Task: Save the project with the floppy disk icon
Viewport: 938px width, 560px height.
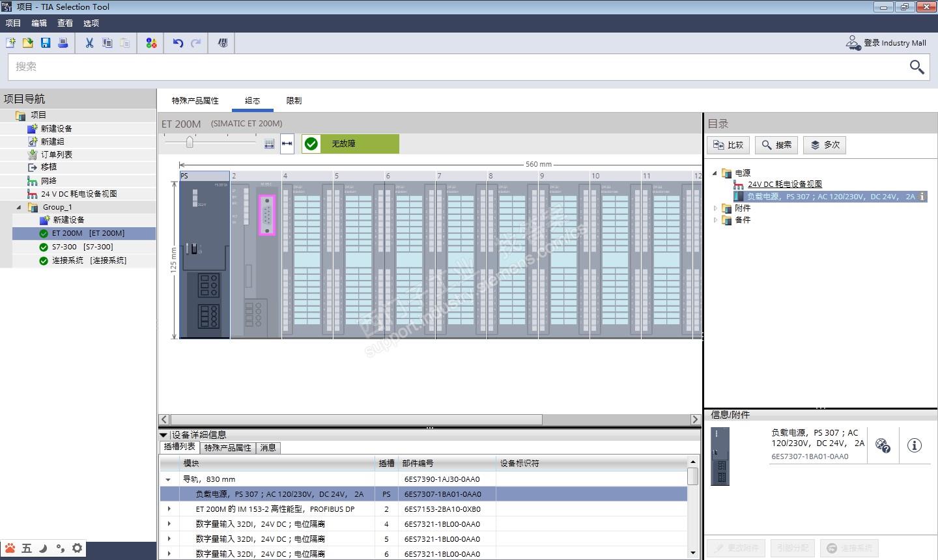Action: click(46, 43)
